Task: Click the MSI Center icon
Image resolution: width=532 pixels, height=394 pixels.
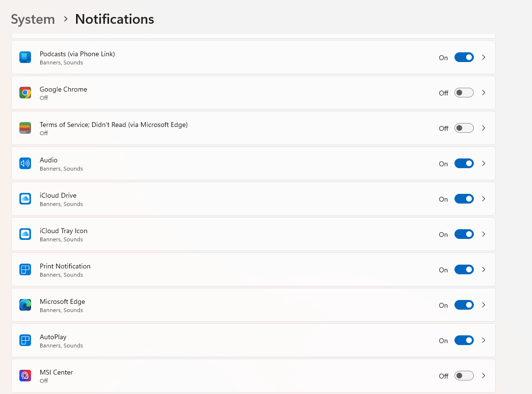Action: pos(25,376)
